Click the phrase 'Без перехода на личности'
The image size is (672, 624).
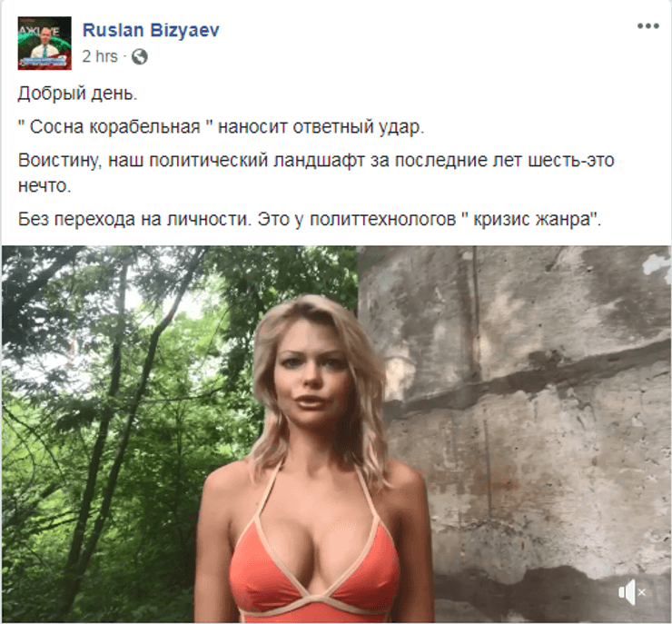(x=133, y=219)
